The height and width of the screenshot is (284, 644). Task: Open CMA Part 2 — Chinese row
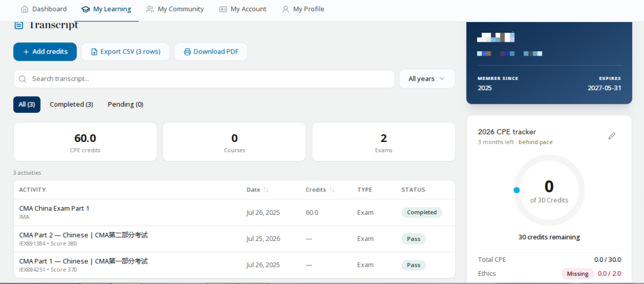[x=234, y=239]
